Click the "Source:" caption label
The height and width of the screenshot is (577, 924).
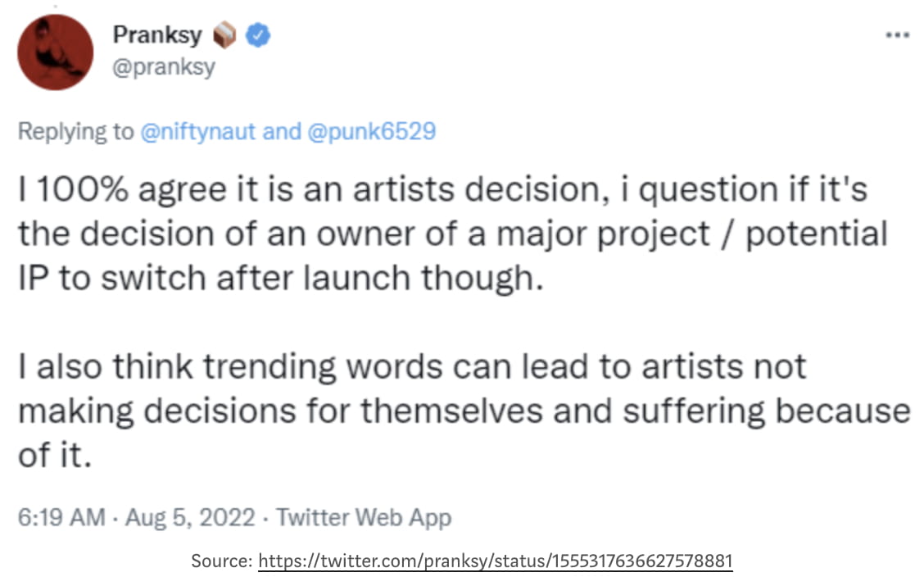pos(222,561)
